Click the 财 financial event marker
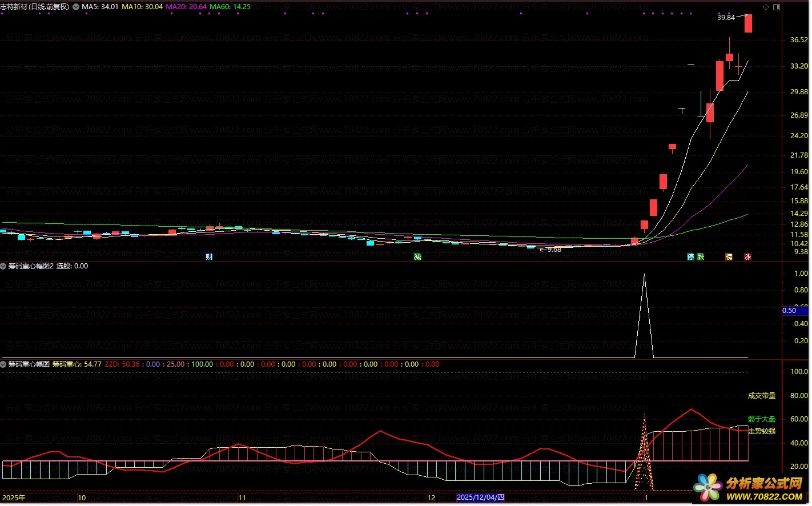Image resolution: width=812 pixels, height=506 pixels. click(209, 257)
